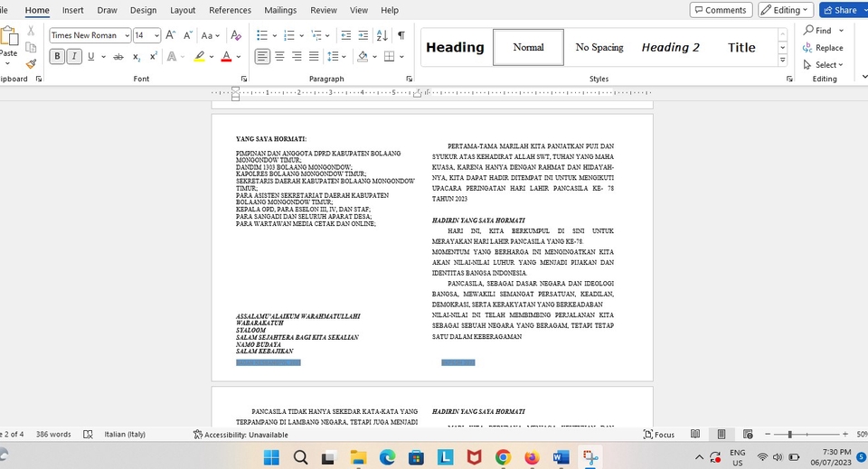Clear all formatting icon

tap(236, 35)
